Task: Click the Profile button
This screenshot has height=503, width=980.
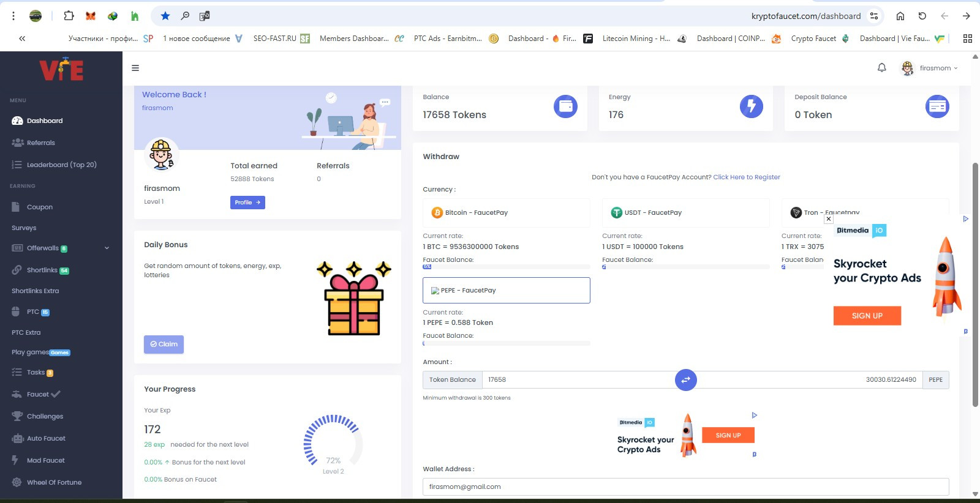Action: 247,203
